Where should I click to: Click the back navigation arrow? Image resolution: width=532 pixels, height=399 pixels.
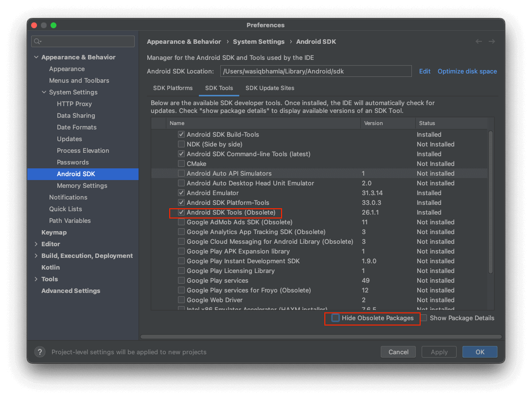point(479,41)
